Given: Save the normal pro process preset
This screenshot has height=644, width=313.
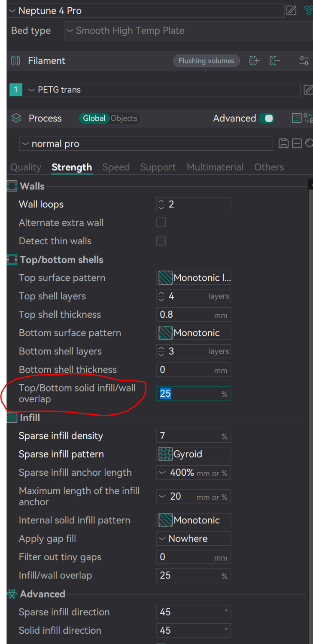Looking at the screenshot, I should coord(283,143).
